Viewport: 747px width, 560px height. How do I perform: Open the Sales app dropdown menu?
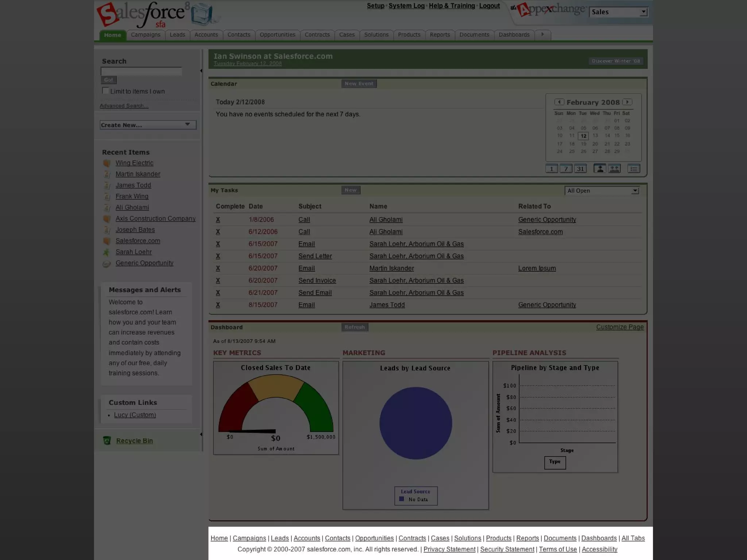click(x=619, y=12)
